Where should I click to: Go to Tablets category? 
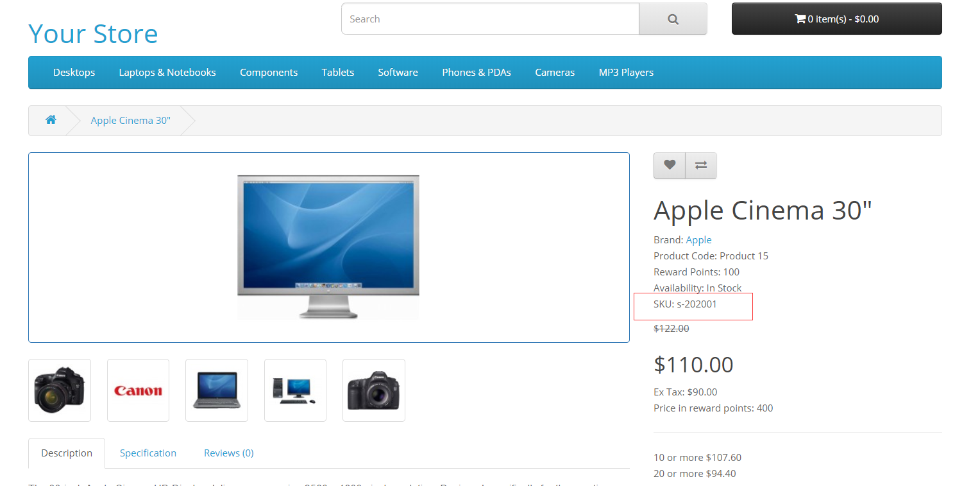[338, 73]
